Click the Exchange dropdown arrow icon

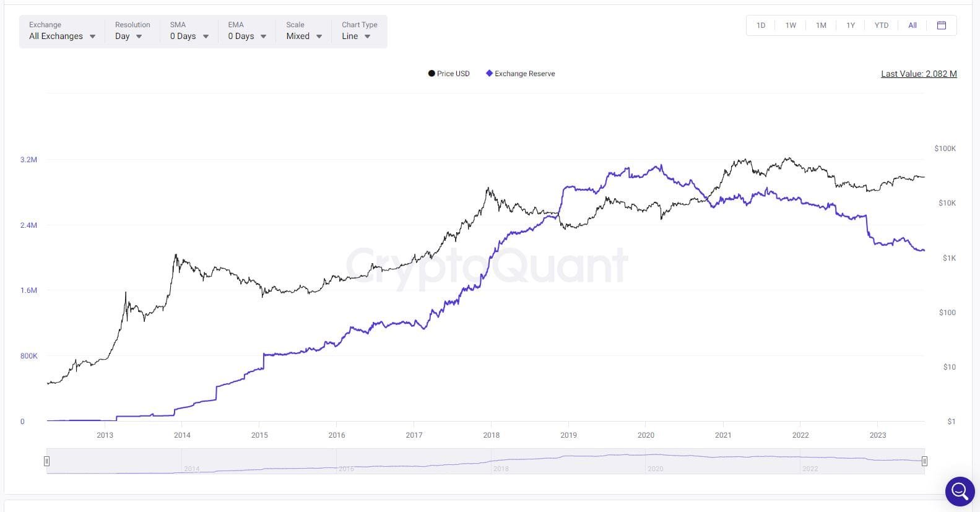click(x=92, y=37)
